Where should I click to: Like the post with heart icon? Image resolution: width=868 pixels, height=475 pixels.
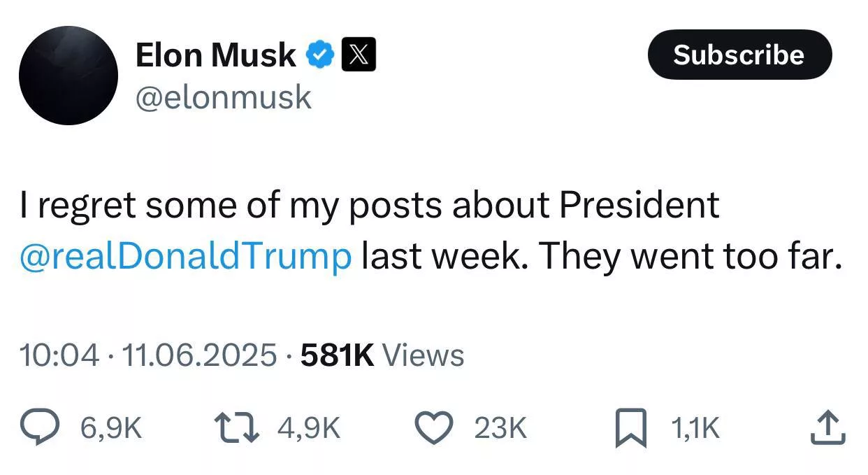tap(435, 427)
